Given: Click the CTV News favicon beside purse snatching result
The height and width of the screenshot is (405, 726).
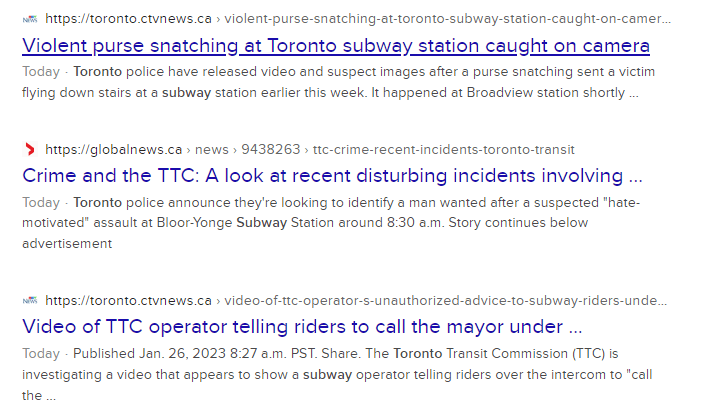Looking at the screenshot, I should coord(30,19).
